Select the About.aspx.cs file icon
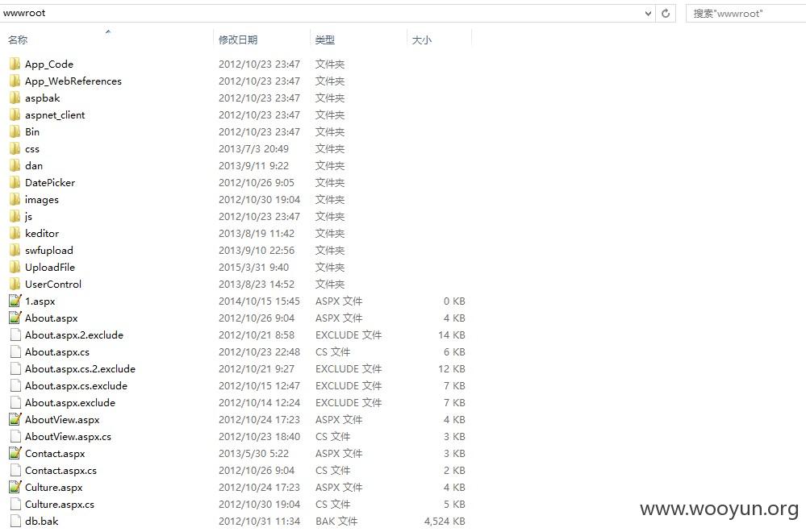The height and width of the screenshot is (532, 806). click(15, 351)
